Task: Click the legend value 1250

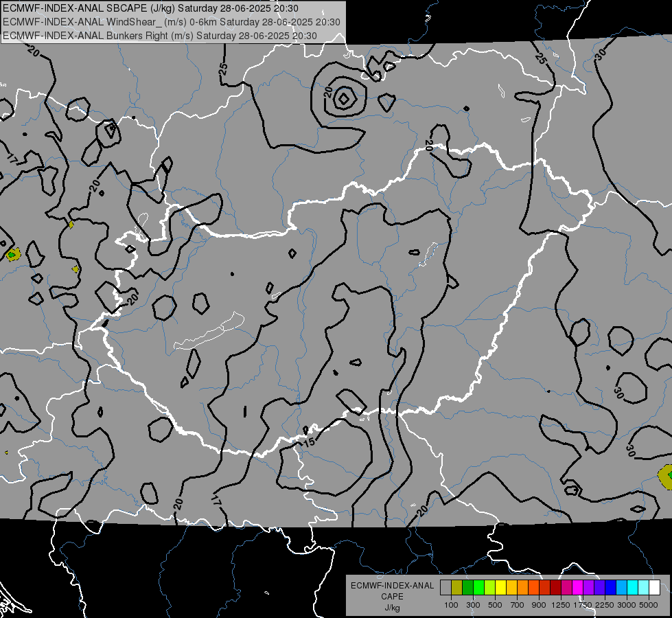Action: pos(561,605)
